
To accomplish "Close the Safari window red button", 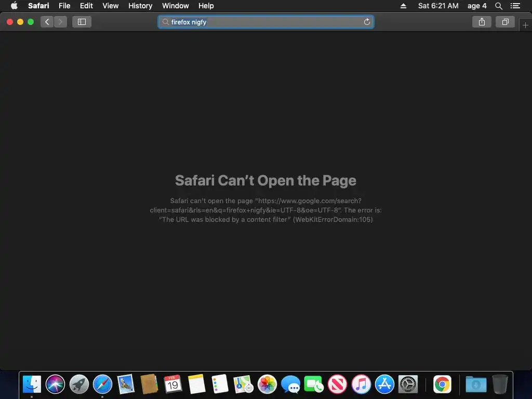I will click(x=10, y=22).
